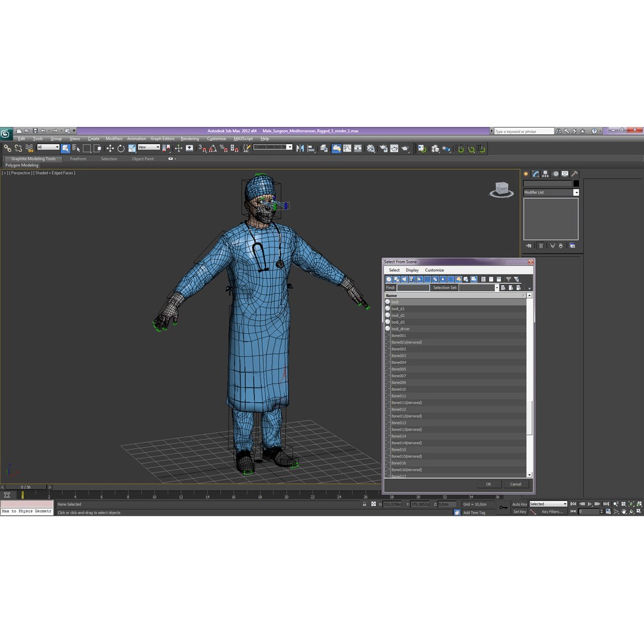
Task: Open the MAXScript menu
Action: [x=243, y=139]
